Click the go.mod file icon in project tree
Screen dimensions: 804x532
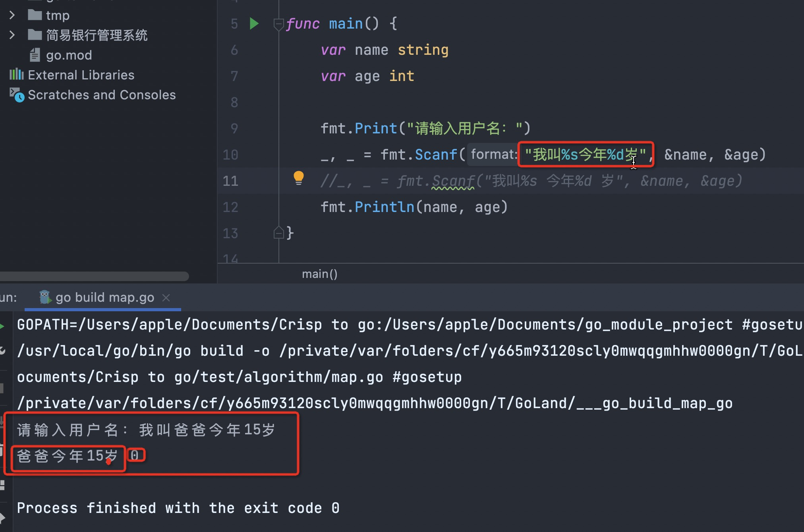(x=35, y=55)
